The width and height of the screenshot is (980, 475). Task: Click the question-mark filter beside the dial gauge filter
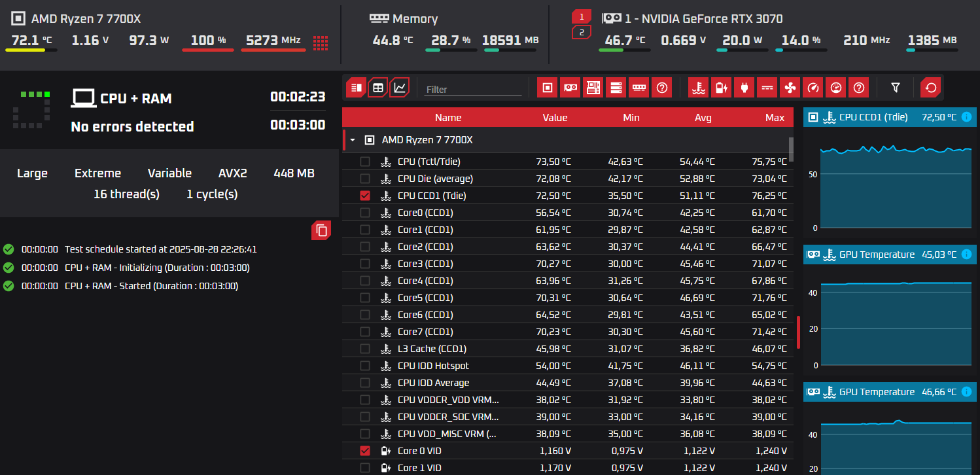pos(858,87)
